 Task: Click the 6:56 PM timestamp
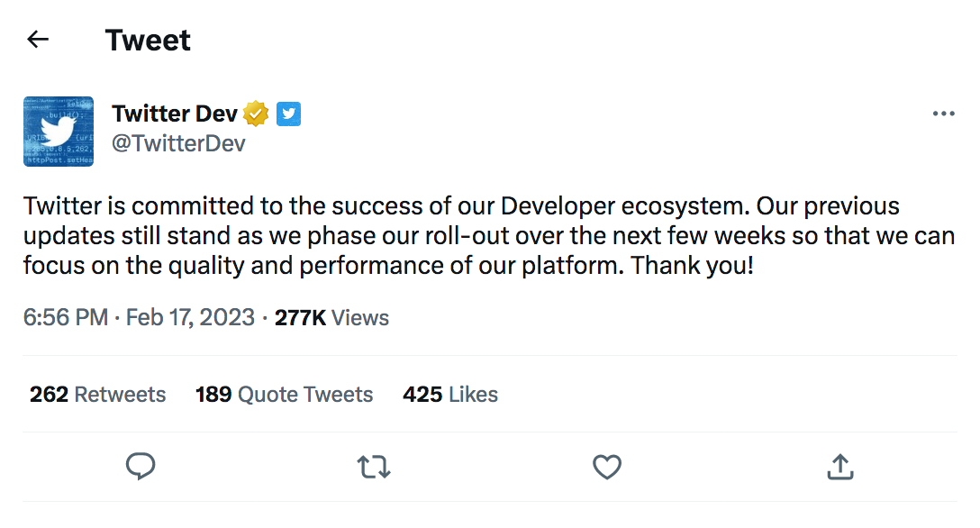66,317
